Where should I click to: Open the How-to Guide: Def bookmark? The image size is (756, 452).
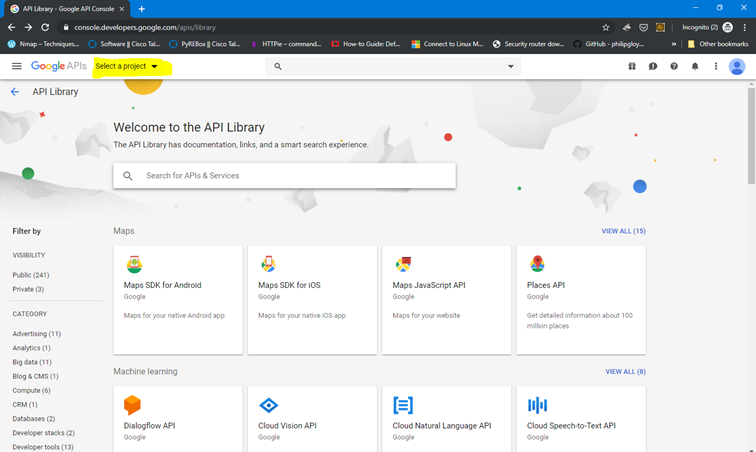[x=366, y=44]
